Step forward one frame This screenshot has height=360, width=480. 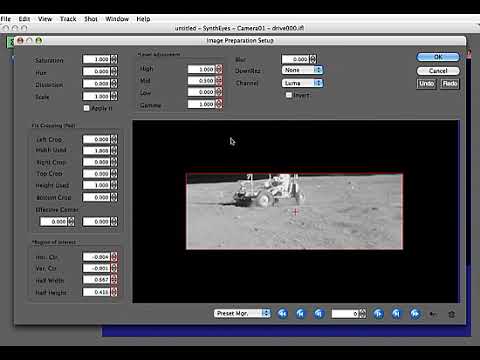tap(378, 314)
